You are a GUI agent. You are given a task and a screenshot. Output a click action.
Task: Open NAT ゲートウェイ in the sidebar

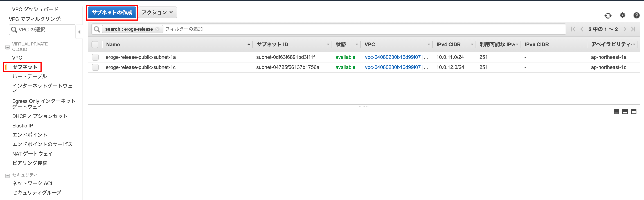[32, 154]
